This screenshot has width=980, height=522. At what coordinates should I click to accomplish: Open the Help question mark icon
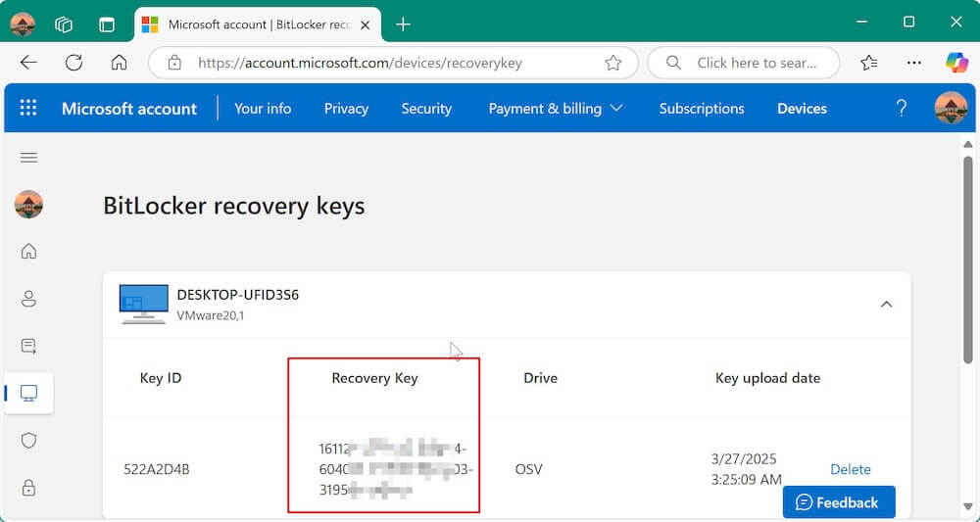click(902, 108)
